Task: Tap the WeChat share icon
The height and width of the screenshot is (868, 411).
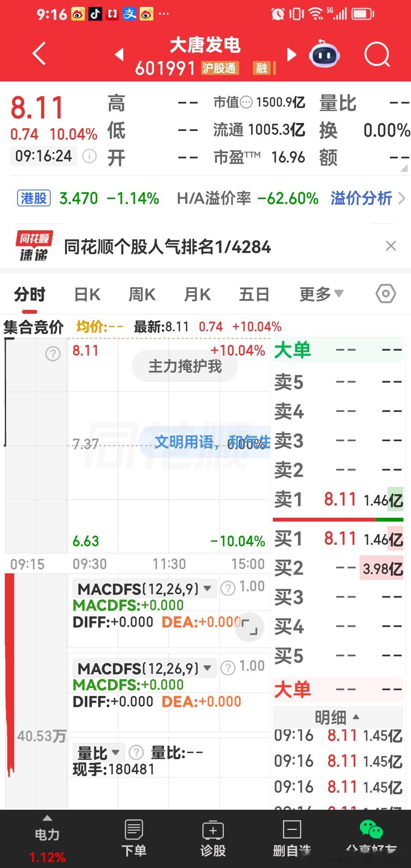Action: click(x=371, y=830)
